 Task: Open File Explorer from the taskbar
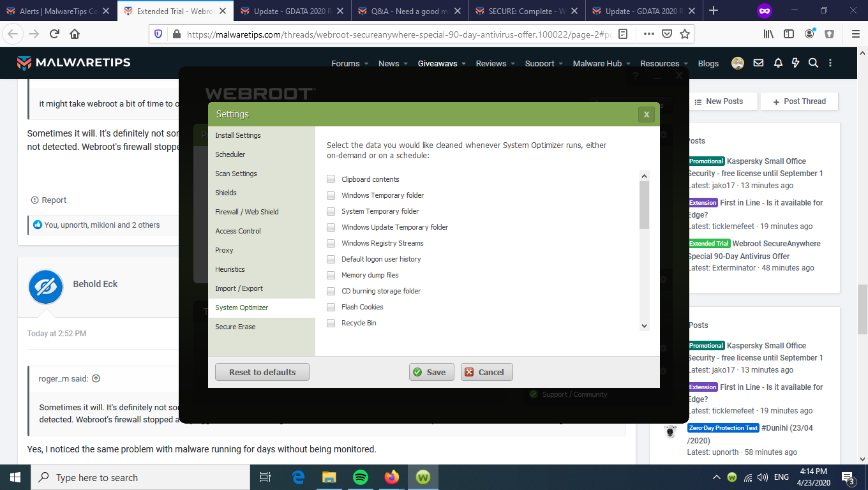329,477
